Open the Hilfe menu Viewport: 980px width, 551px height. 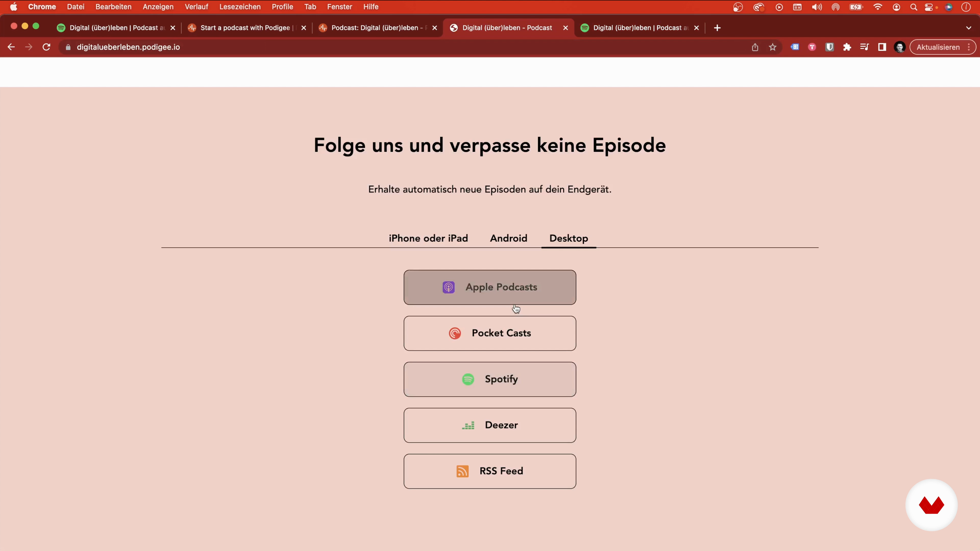[x=371, y=7]
